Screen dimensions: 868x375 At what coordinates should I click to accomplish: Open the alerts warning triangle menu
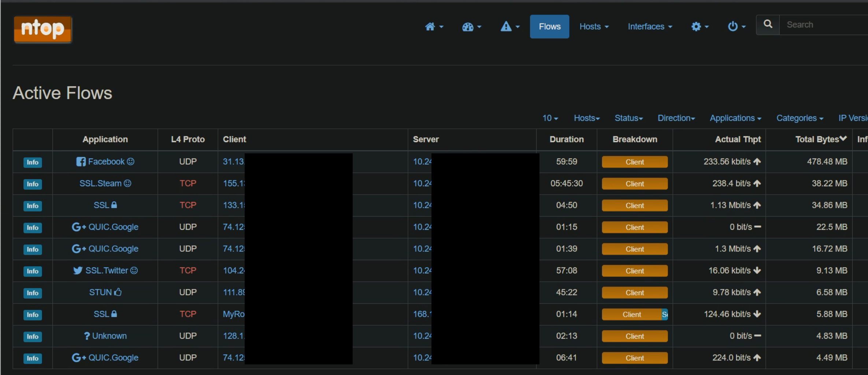tap(510, 27)
